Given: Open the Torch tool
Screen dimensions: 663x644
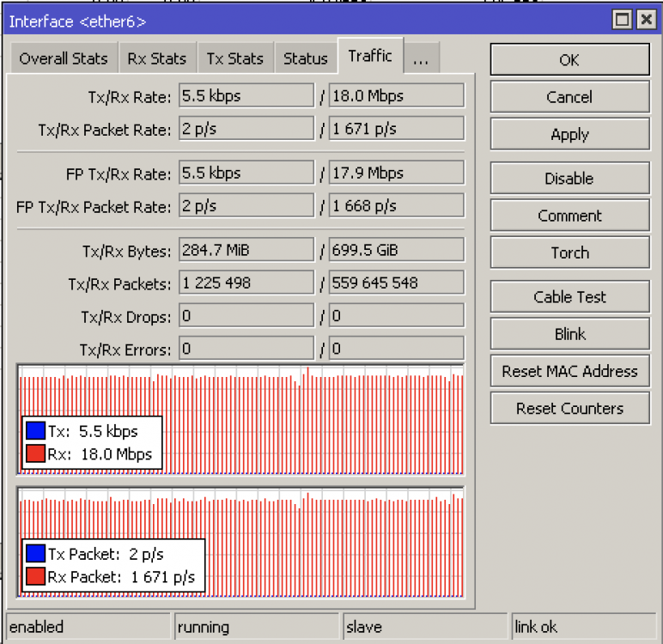Looking at the screenshot, I should (x=569, y=252).
